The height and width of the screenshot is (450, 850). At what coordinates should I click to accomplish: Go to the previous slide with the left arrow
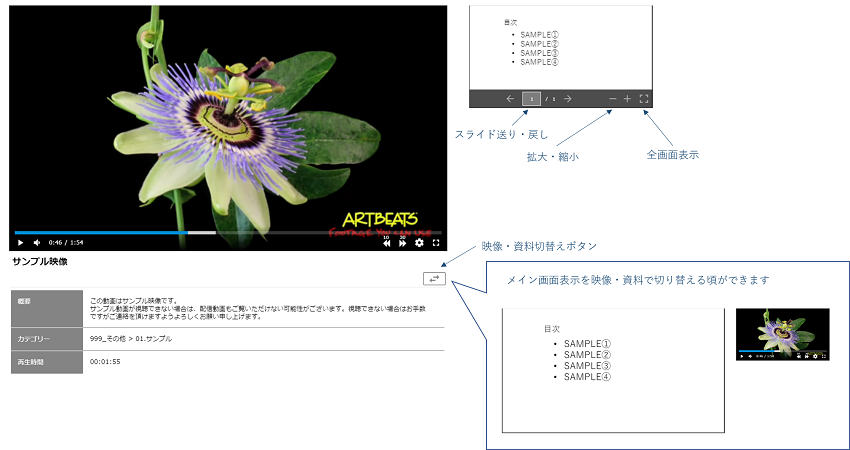(x=510, y=99)
